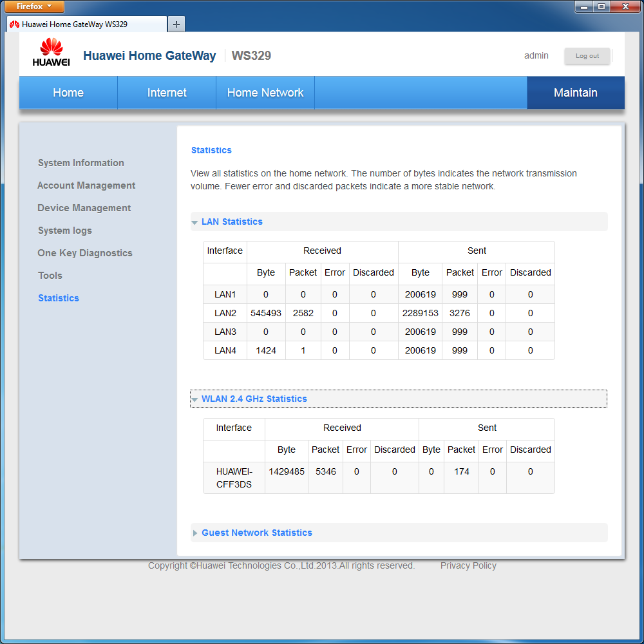Click the LAN2 sent packet value 3276

[x=460, y=314]
